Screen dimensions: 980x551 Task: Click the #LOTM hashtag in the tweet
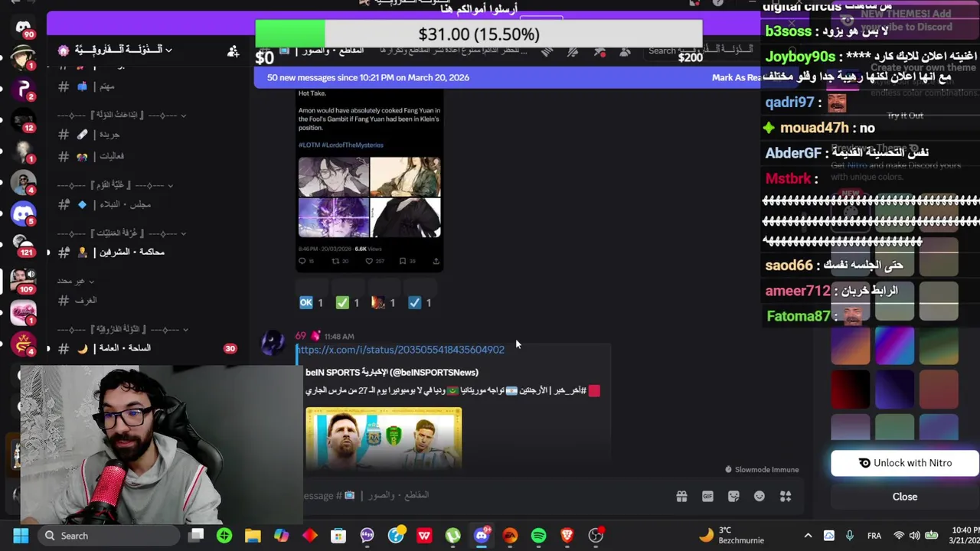pyautogui.click(x=309, y=145)
